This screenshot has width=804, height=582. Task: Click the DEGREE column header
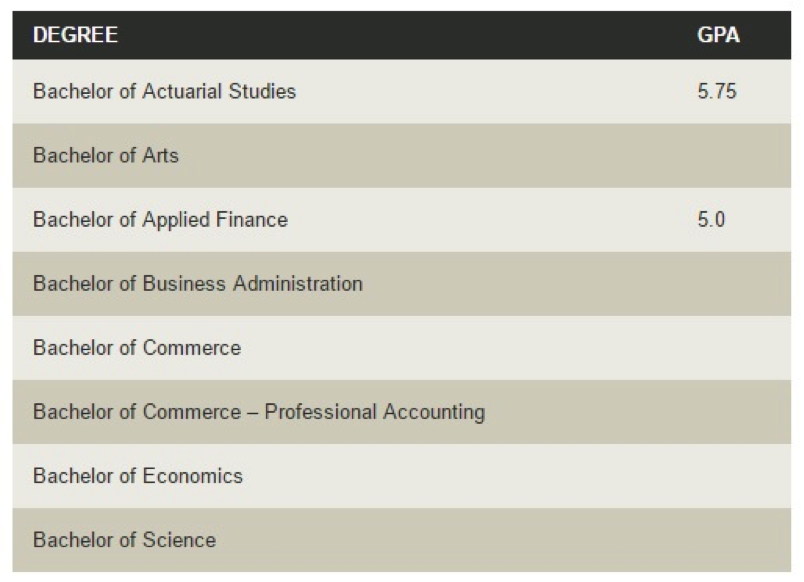point(75,35)
